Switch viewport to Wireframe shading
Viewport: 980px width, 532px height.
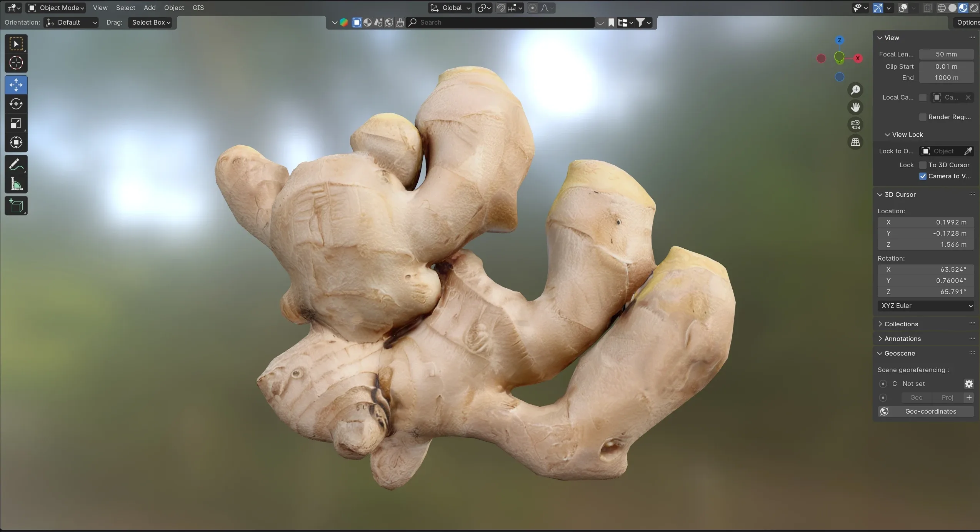point(942,8)
